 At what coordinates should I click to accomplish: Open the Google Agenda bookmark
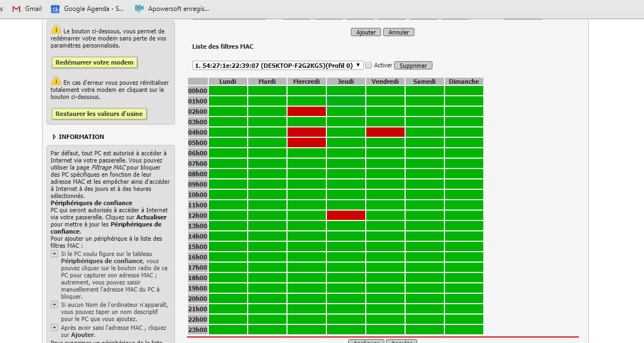87,9
